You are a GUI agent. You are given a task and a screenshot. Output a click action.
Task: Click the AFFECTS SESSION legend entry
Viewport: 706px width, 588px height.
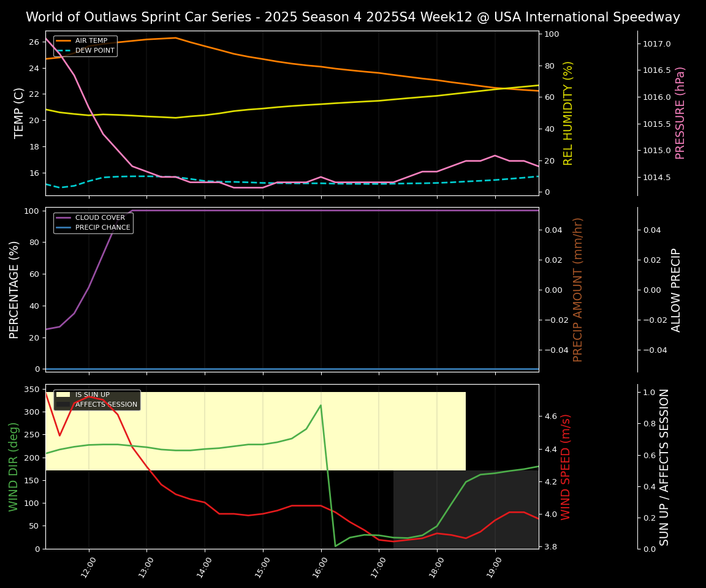point(106,405)
